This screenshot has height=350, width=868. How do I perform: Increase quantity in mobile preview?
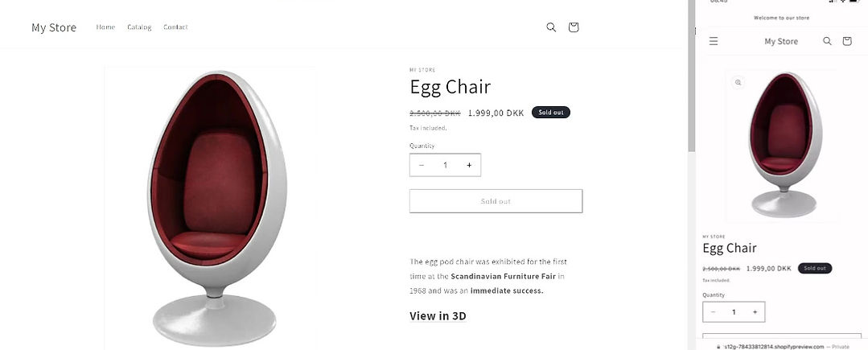[755, 311]
